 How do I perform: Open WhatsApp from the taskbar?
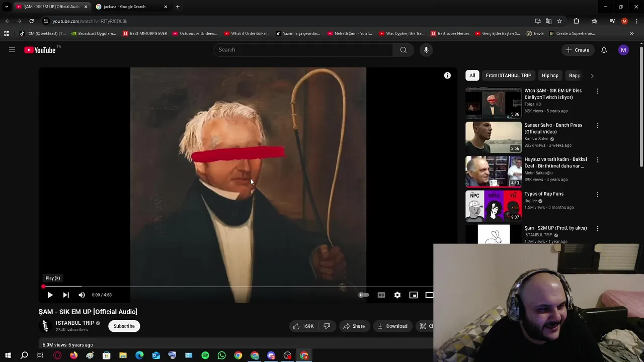(221, 355)
